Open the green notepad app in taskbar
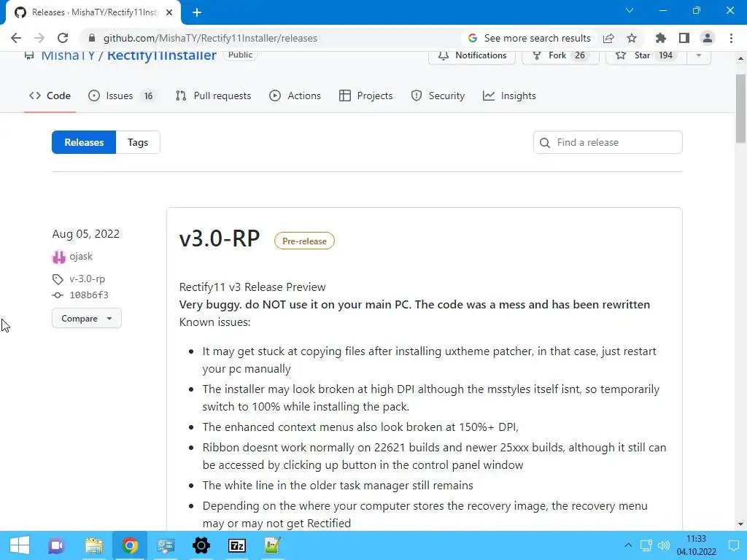The image size is (747, 560). pyautogui.click(x=273, y=545)
